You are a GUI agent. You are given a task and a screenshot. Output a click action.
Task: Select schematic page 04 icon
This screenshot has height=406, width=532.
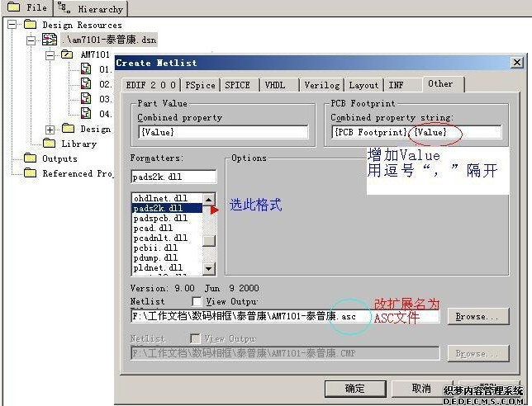pos(86,113)
